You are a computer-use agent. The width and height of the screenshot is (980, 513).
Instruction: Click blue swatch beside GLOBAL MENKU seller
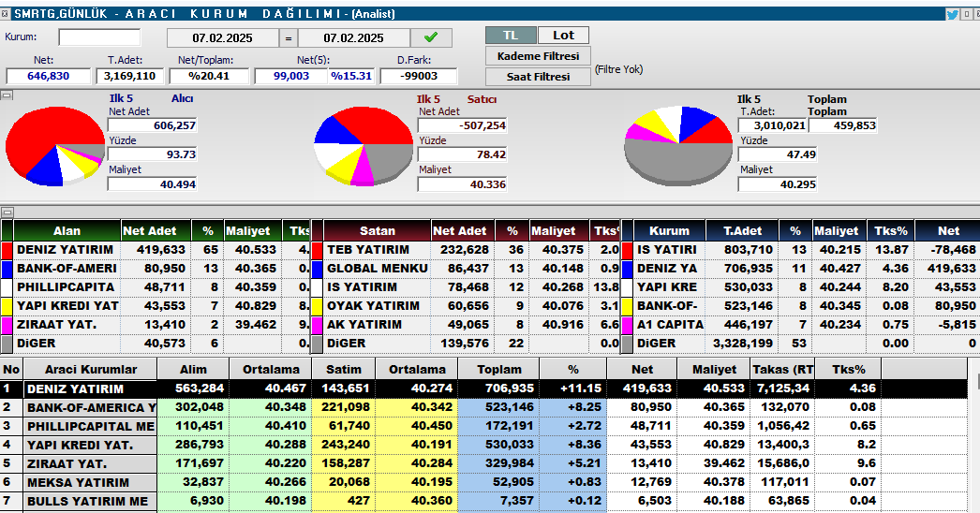(317, 270)
